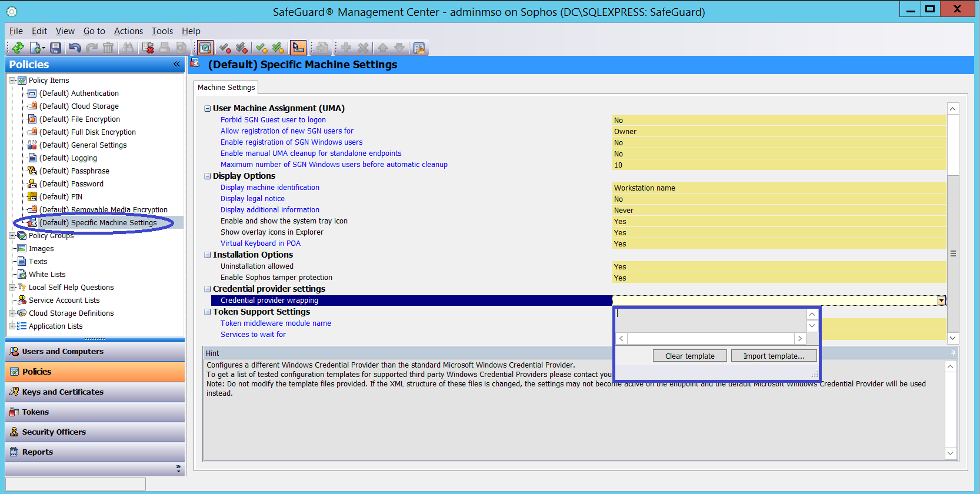Click the Move up arrow icon
The width and height of the screenshot is (980, 494).
click(382, 48)
